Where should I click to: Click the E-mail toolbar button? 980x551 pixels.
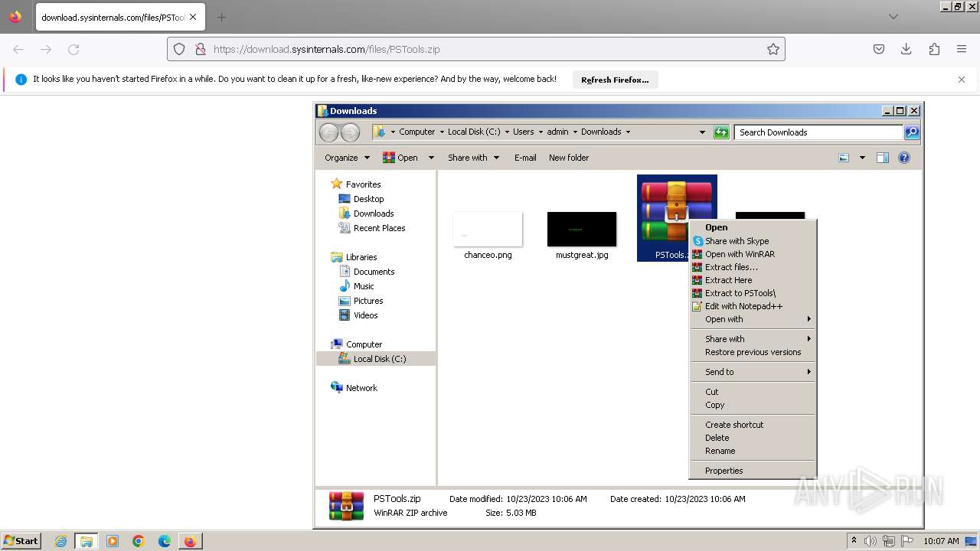(525, 158)
